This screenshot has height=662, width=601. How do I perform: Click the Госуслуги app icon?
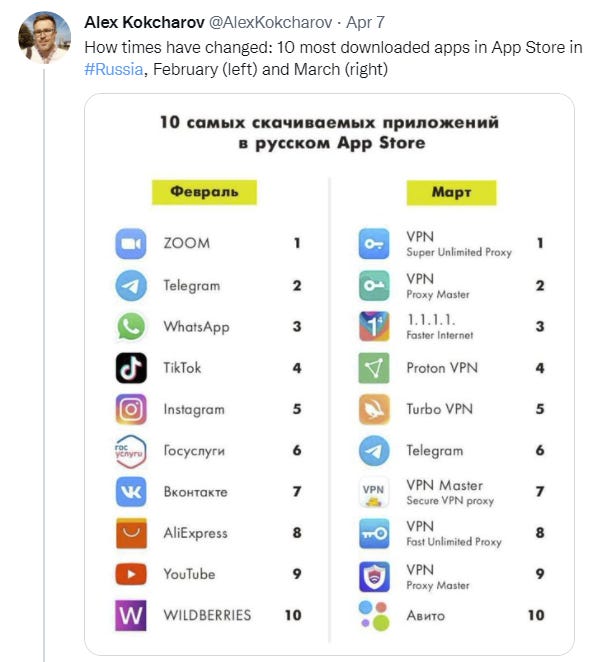131,451
